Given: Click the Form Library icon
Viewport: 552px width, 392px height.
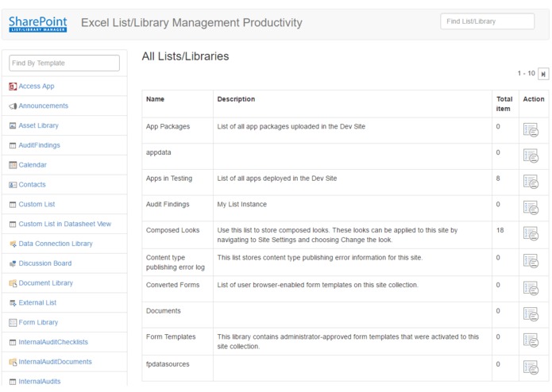Looking at the screenshot, I should point(13,323).
